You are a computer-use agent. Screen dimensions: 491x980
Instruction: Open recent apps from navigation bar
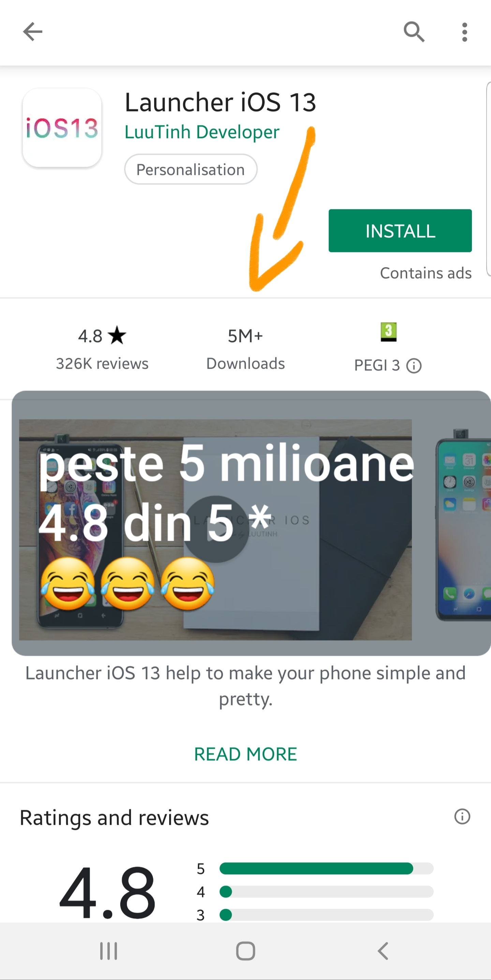pyautogui.click(x=108, y=951)
